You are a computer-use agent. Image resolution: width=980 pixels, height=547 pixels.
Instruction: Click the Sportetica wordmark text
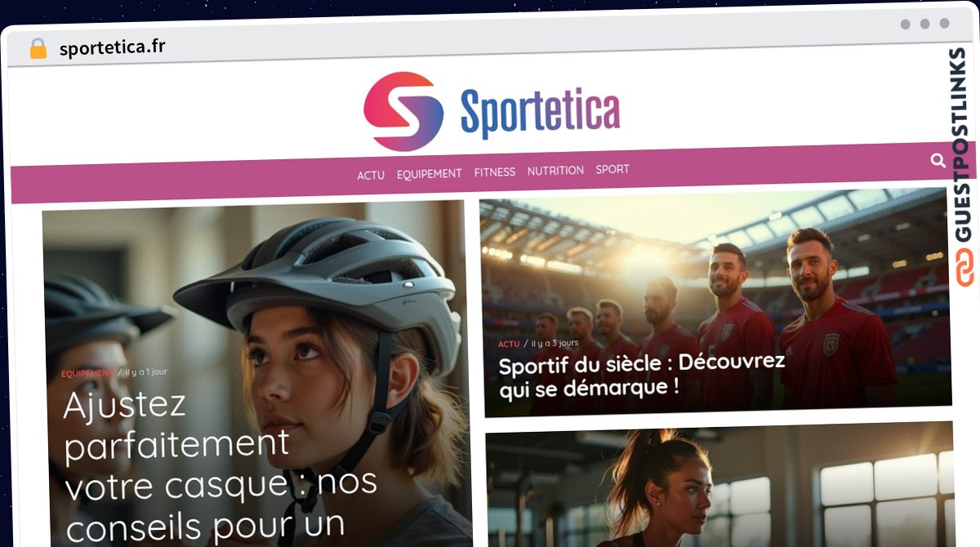click(x=540, y=111)
